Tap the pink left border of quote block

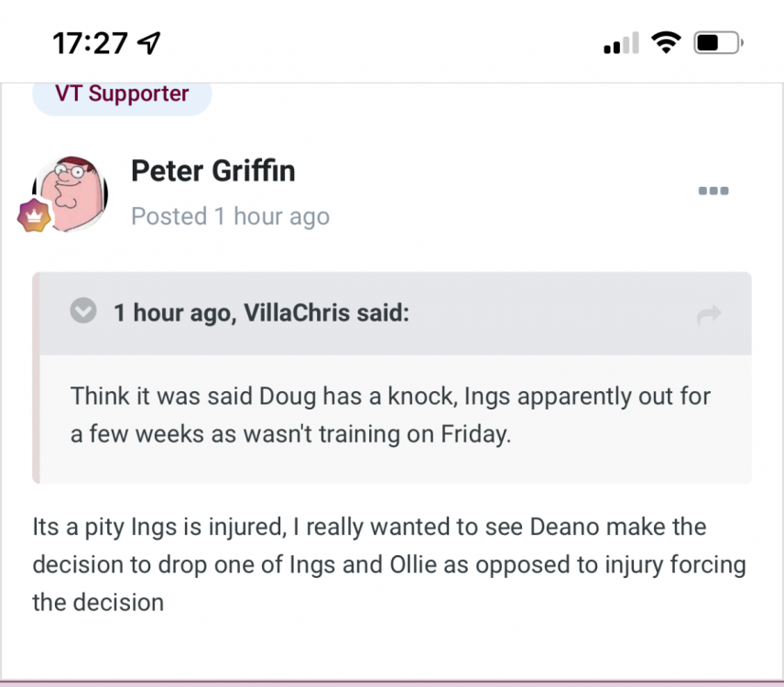37,377
